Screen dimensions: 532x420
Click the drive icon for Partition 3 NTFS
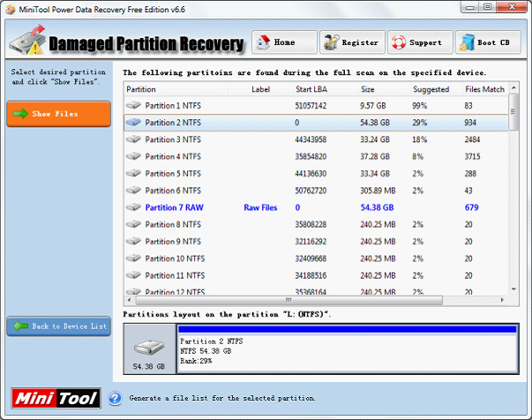tap(133, 139)
